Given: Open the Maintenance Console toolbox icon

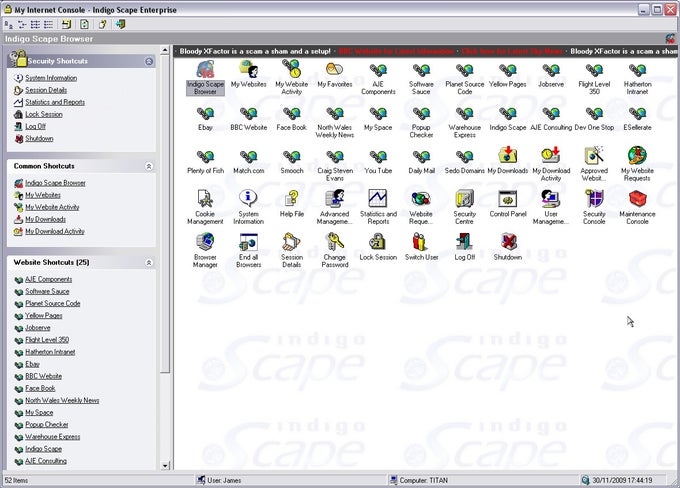Looking at the screenshot, I should [x=637, y=199].
